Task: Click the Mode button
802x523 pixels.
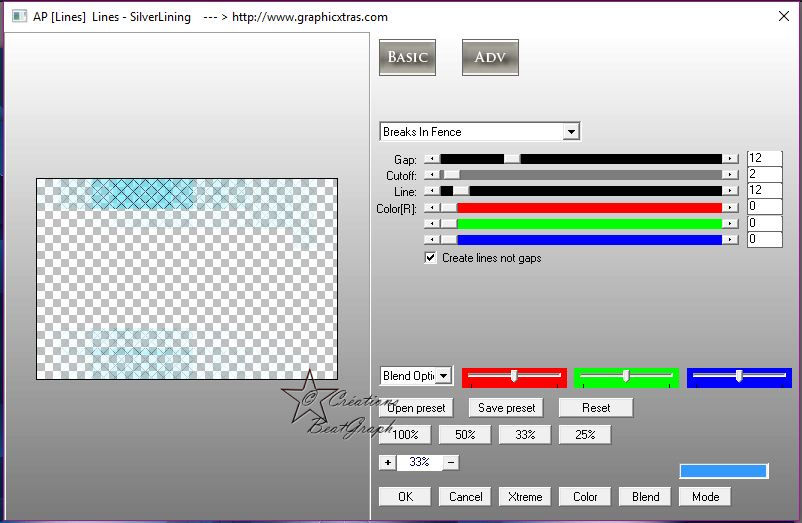Action: coord(705,496)
